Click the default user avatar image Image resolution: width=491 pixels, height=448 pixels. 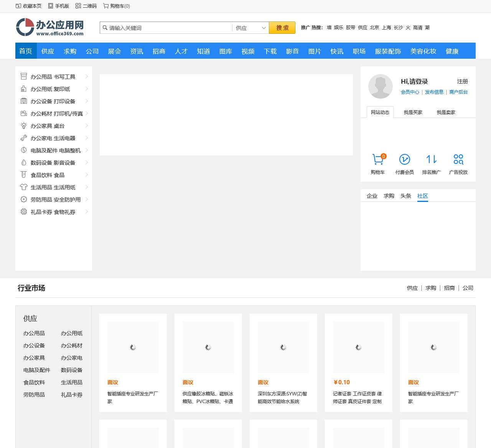[x=381, y=86]
